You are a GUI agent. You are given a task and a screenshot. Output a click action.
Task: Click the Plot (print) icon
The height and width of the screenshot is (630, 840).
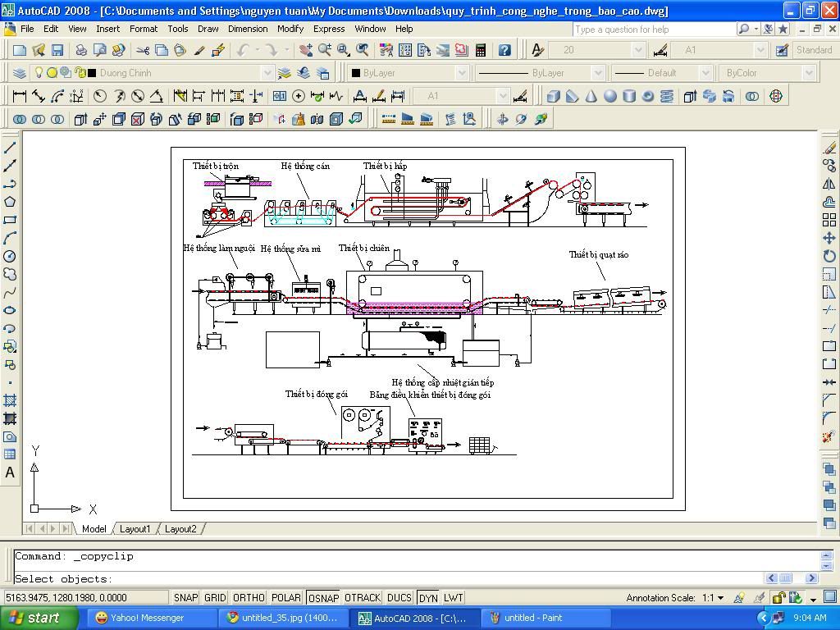click(81, 50)
